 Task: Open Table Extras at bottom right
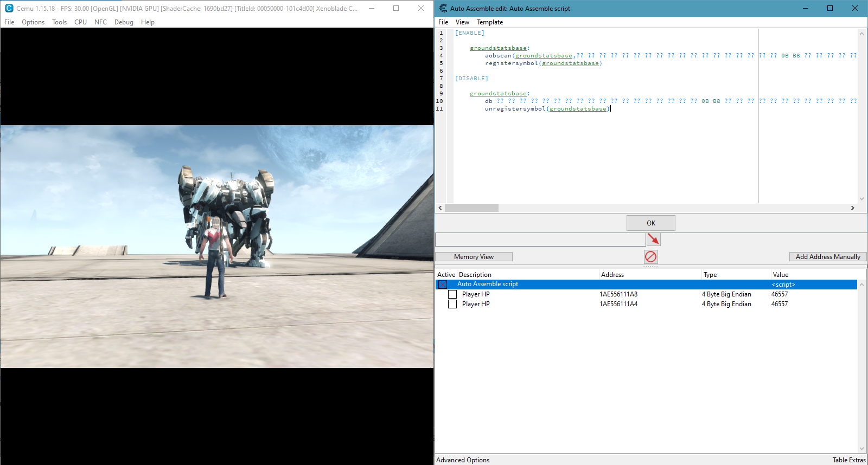tap(849, 460)
